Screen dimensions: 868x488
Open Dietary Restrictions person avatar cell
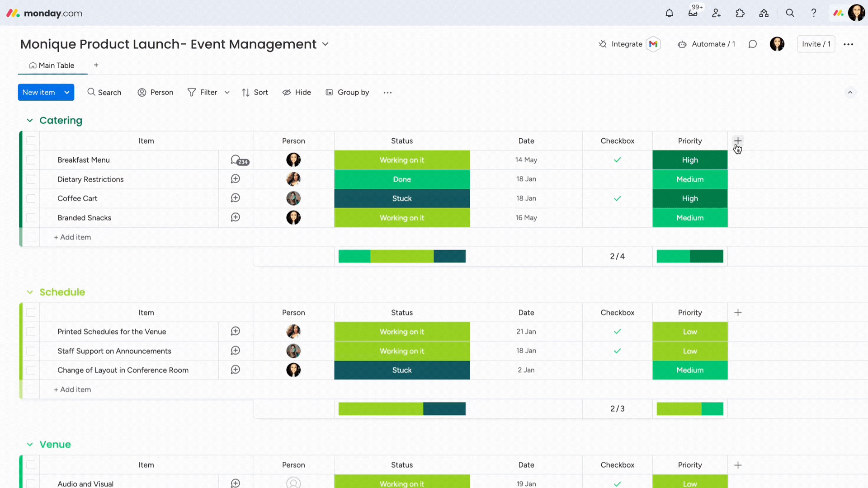coord(293,179)
